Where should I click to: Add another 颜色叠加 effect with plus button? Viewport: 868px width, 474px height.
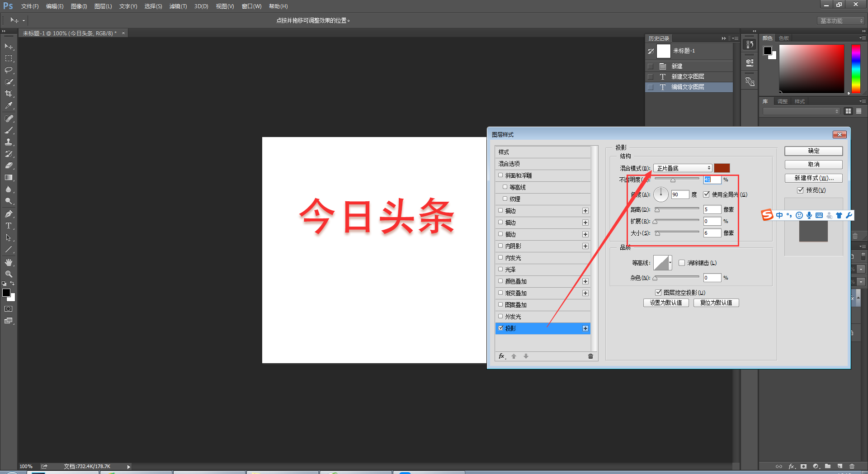(x=585, y=281)
